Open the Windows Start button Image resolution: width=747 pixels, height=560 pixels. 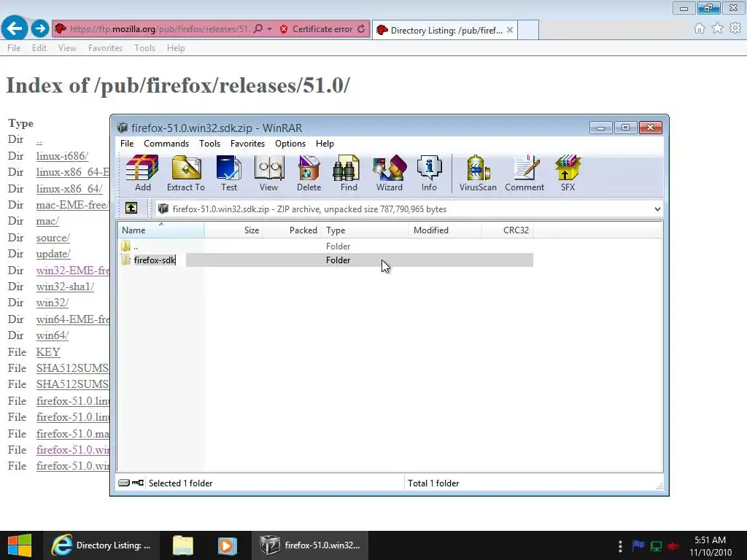tap(20, 545)
